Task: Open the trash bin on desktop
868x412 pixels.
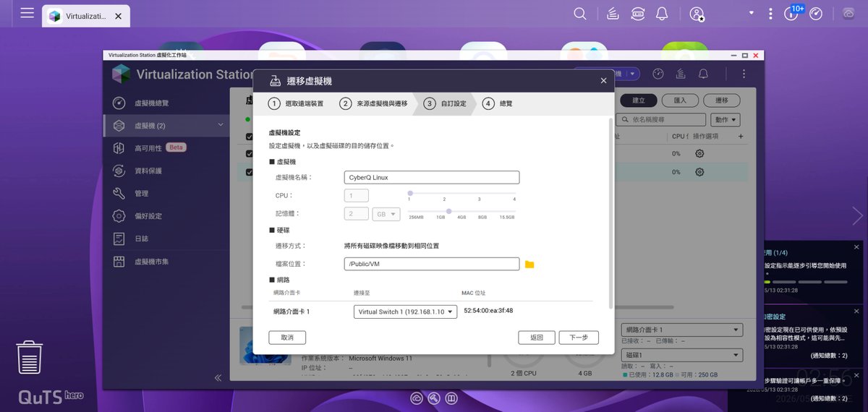Action: coord(30,359)
